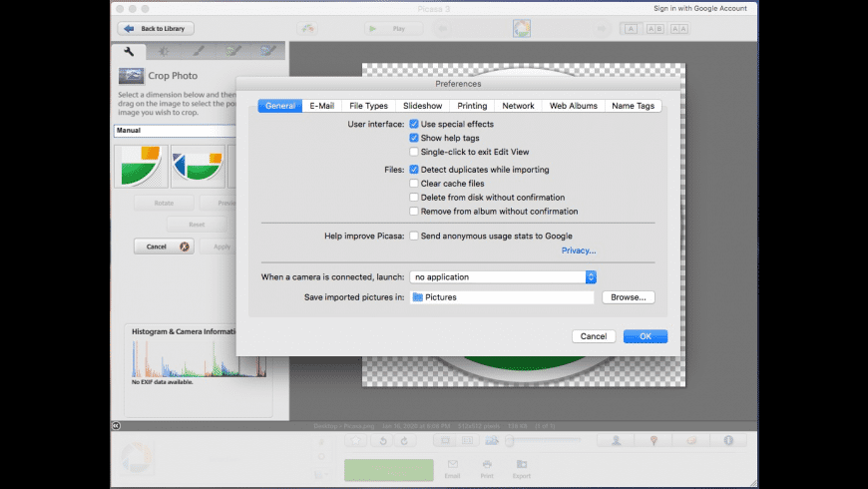The image size is (868, 489).
Task: Click the Play slideshow button
Action: coord(393,28)
